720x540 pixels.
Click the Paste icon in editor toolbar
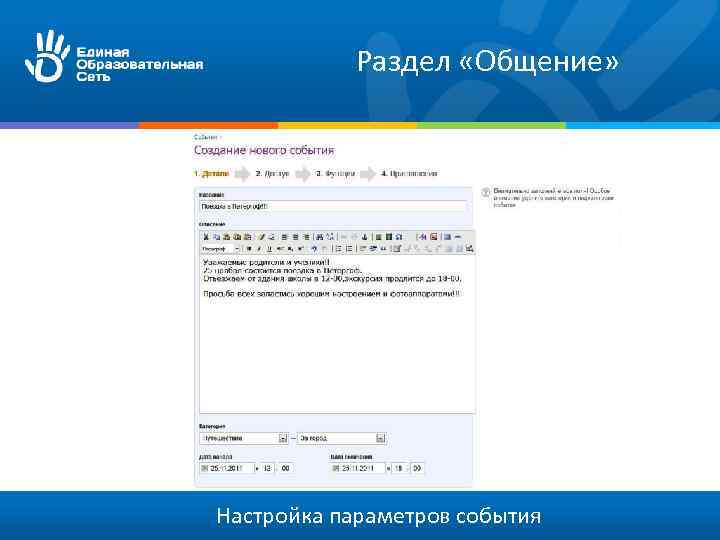226,237
